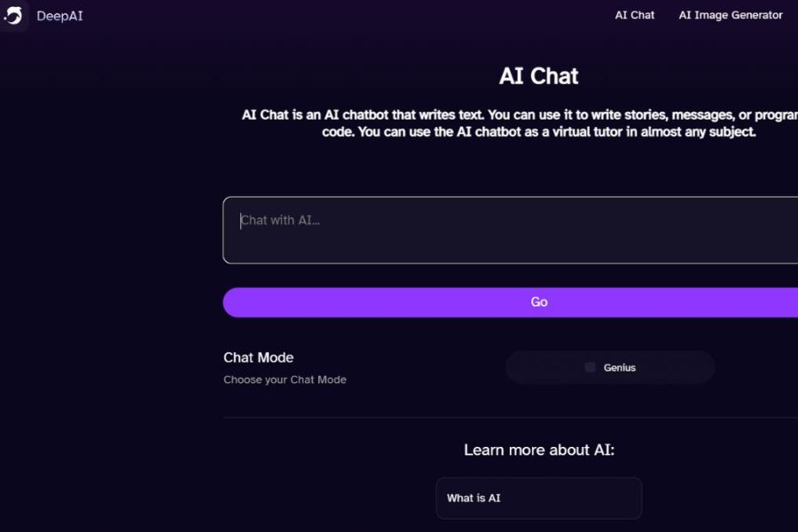Click the Genius label text
This screenshot has height=532, width=798.
tap(620, 367)
